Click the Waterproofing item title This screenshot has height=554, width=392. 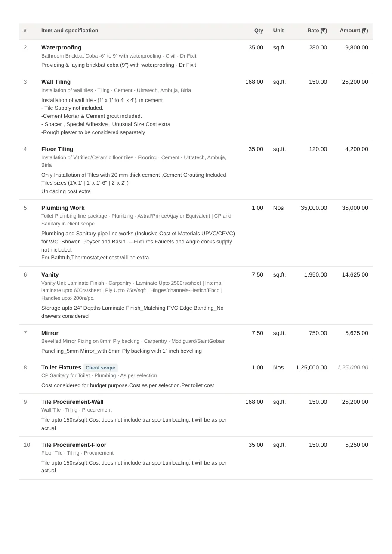[61, 47]
